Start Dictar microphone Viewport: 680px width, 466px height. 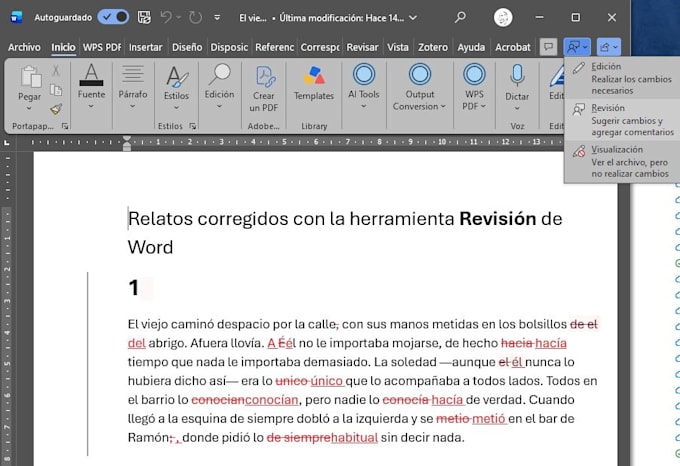pyautogui.click(x=517, y=76)
